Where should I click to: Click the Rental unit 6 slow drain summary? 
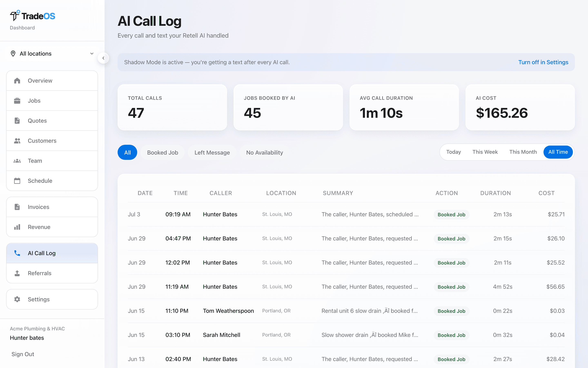click(x=369, y=311)
